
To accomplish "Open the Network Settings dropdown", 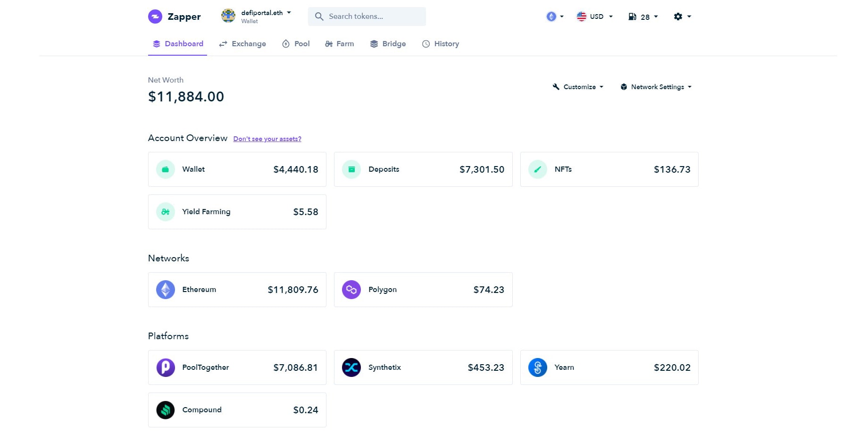I will (656, 87).
